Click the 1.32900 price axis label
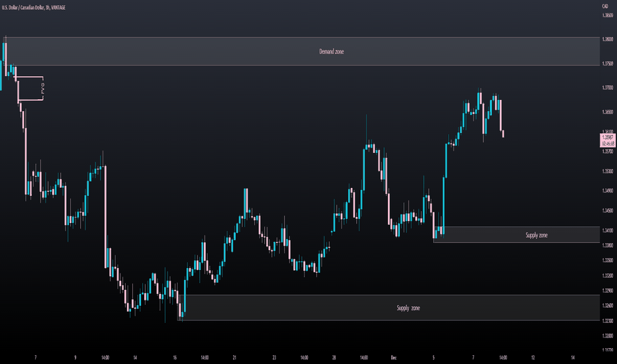Screen dimensions: 617x364 point(608,291)
